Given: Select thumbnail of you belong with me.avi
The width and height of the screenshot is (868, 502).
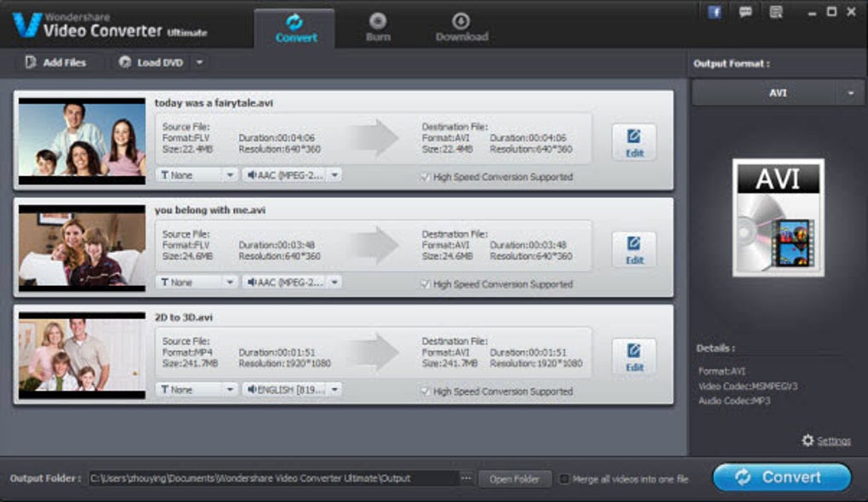Looking at the screenshot, I should point(82,248).
